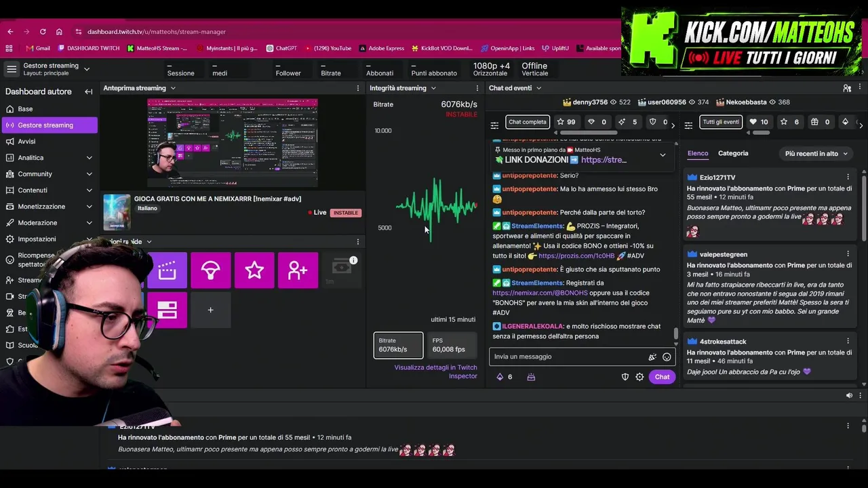Viewport: 868px width, 488px height.
Task: Click the add-user quick action tile
Action: pos(298,270)
